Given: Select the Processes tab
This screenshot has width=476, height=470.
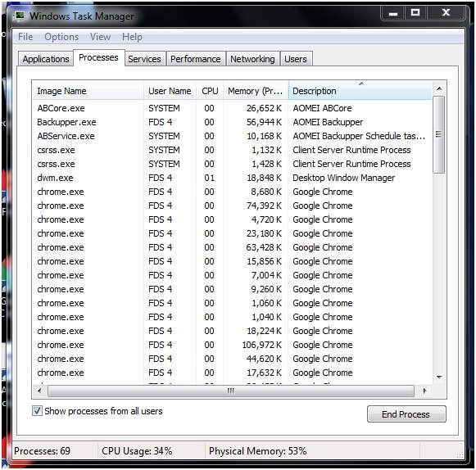Looking at the screenshot, I should [98, 57].
